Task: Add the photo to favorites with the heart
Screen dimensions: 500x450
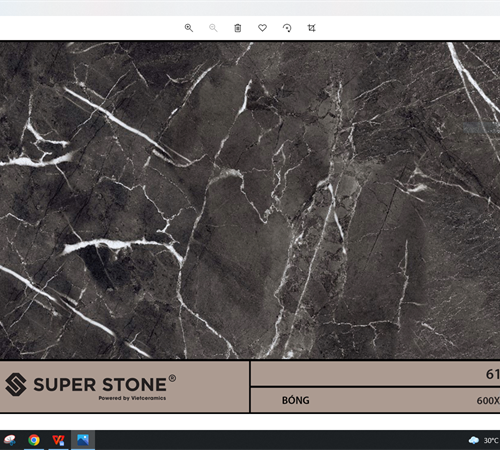Action: (262, 28)
